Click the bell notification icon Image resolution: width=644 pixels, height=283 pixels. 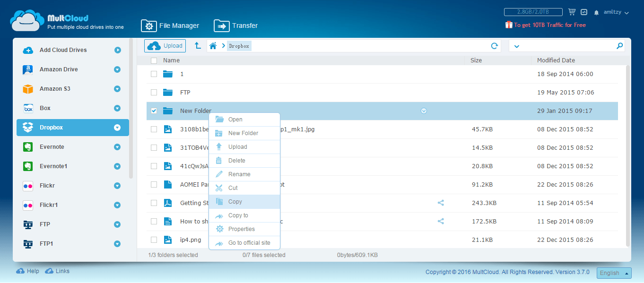[x=596, y=12]
